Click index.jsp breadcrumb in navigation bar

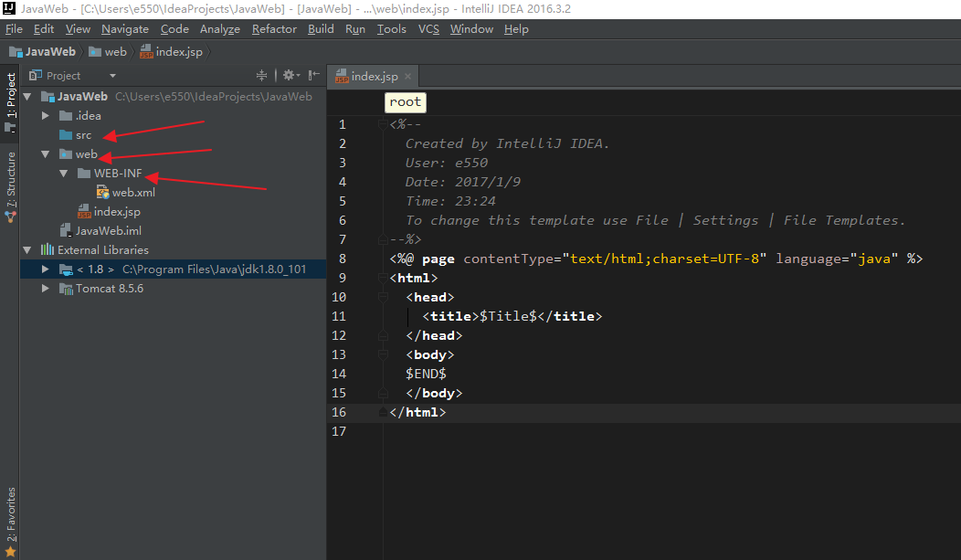[171, 52]
